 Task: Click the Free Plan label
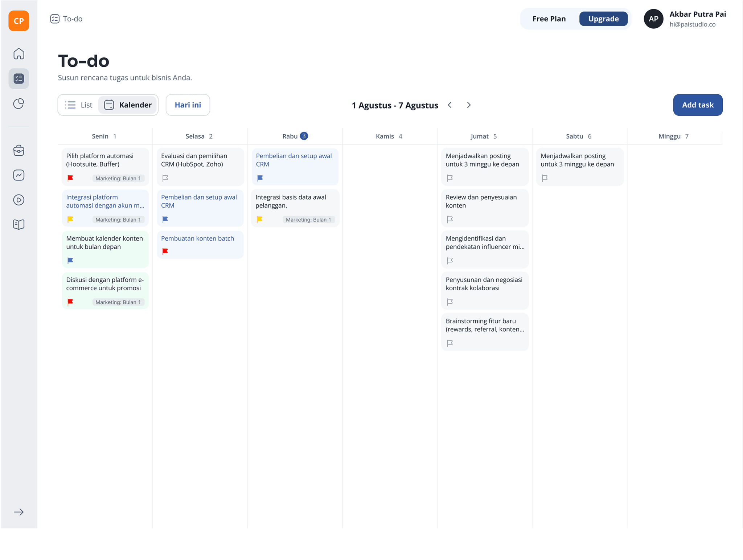549,19
